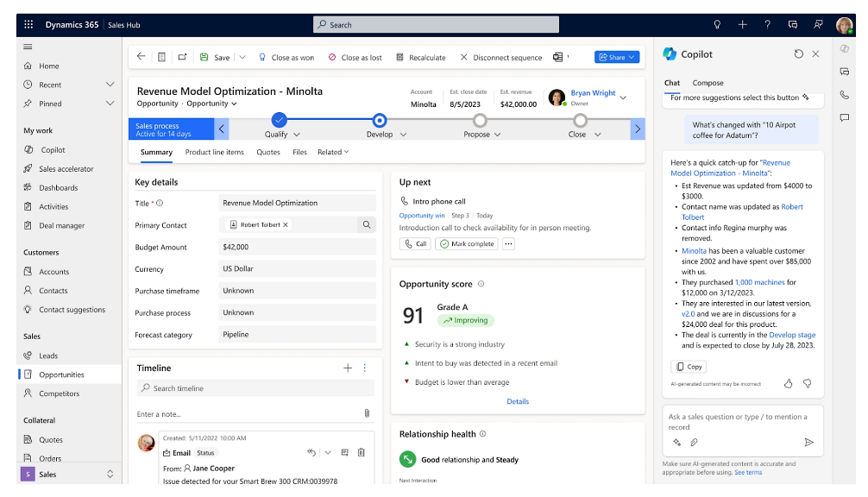Attach a file in Copilot input

click(x=694, y=442)
